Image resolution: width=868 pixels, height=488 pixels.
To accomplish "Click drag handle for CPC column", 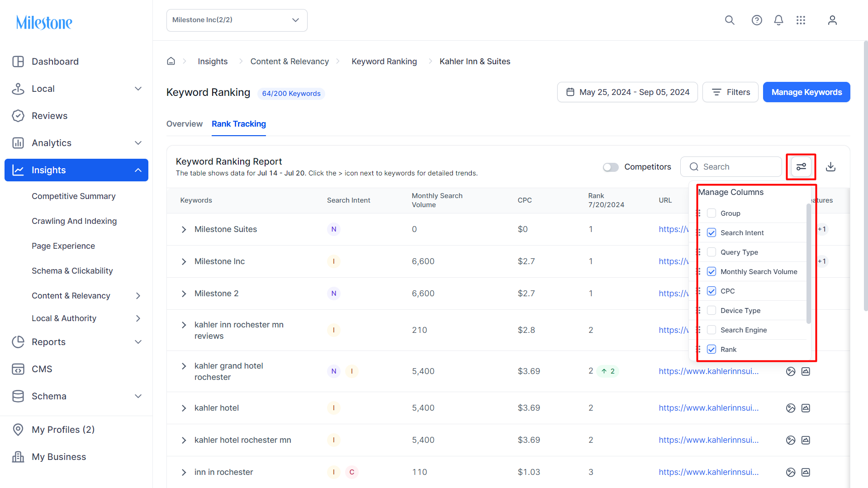I will click(x=698, y=291).
